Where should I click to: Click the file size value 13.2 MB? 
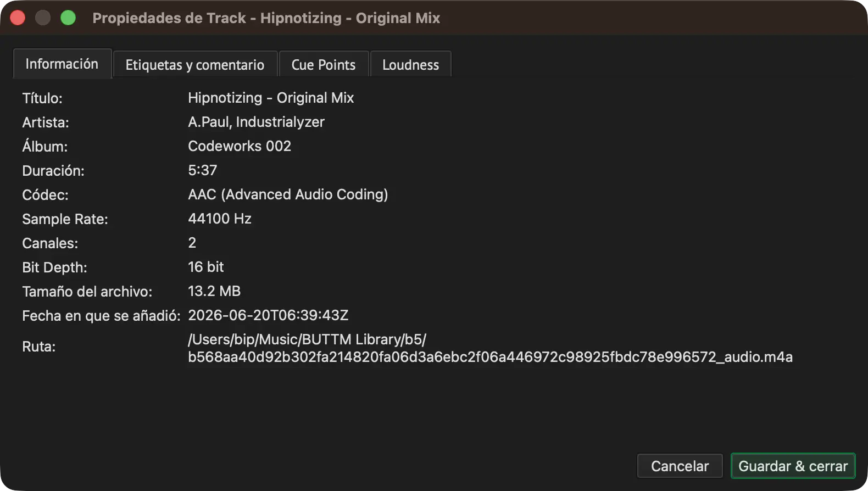coord(214,291)
